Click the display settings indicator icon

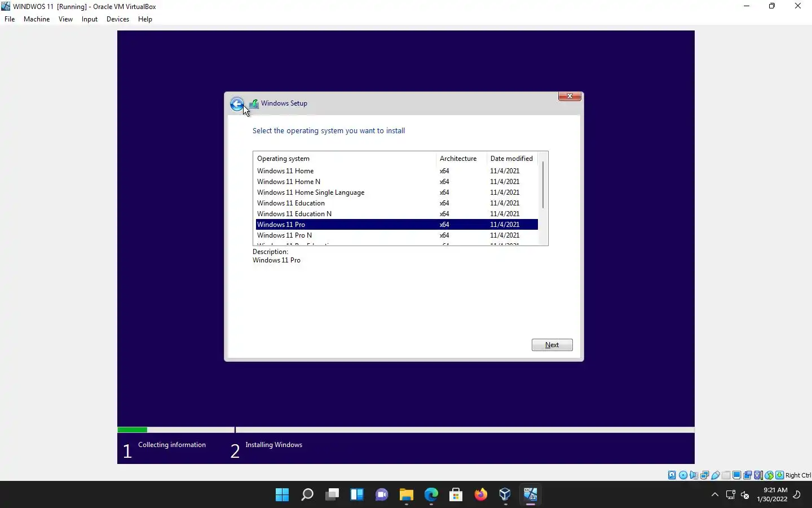click(737, 475)
